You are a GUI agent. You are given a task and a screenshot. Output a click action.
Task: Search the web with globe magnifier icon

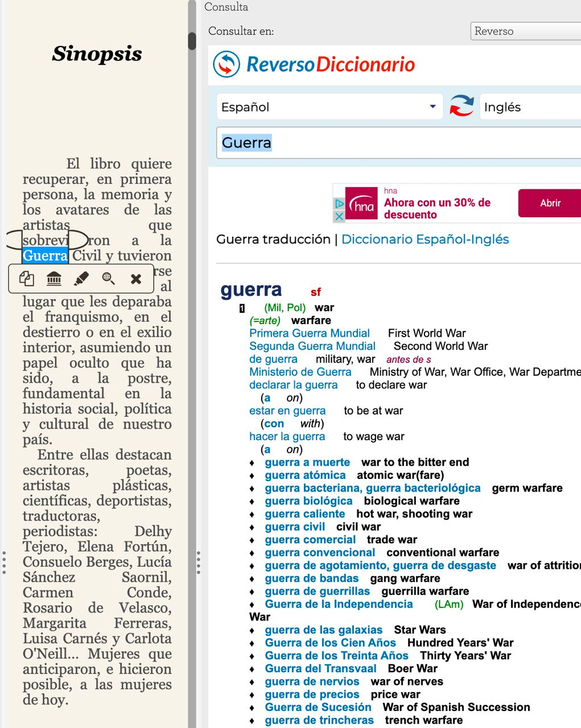coord(108,279)
